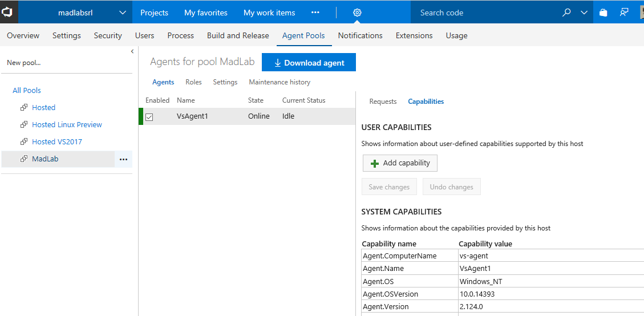
Task: Toggle the enabled checkbox for VsAgent1
Action: click(x=149, y=117)
